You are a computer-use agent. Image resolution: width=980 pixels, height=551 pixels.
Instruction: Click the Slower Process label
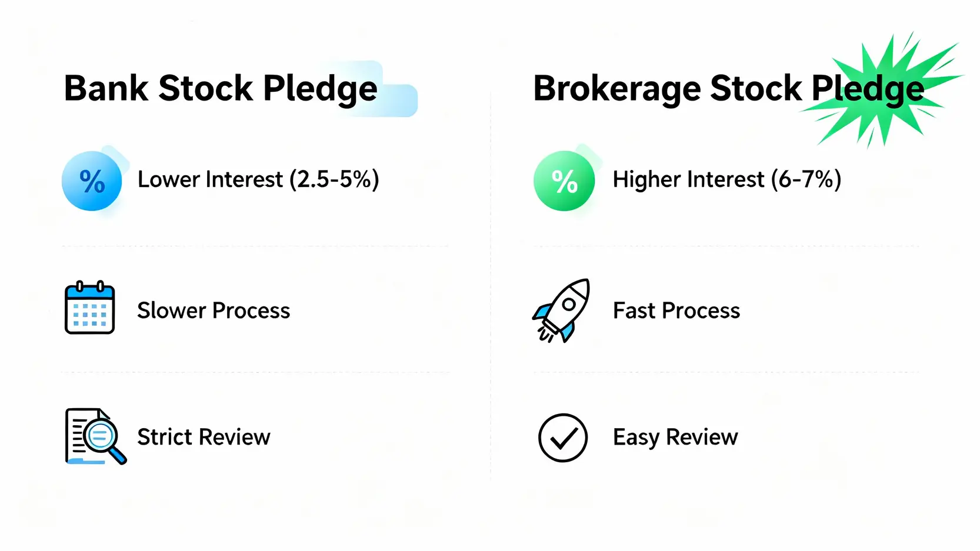click(x=214, y=310)
